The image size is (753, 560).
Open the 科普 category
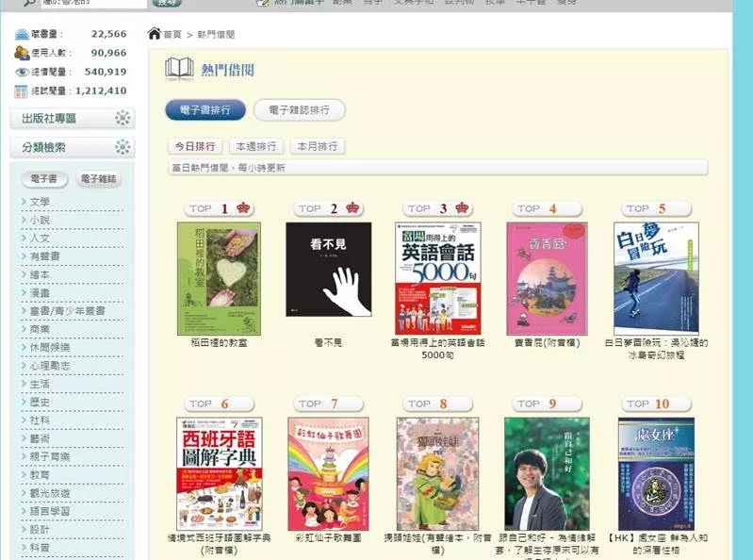tap(40, 548)
